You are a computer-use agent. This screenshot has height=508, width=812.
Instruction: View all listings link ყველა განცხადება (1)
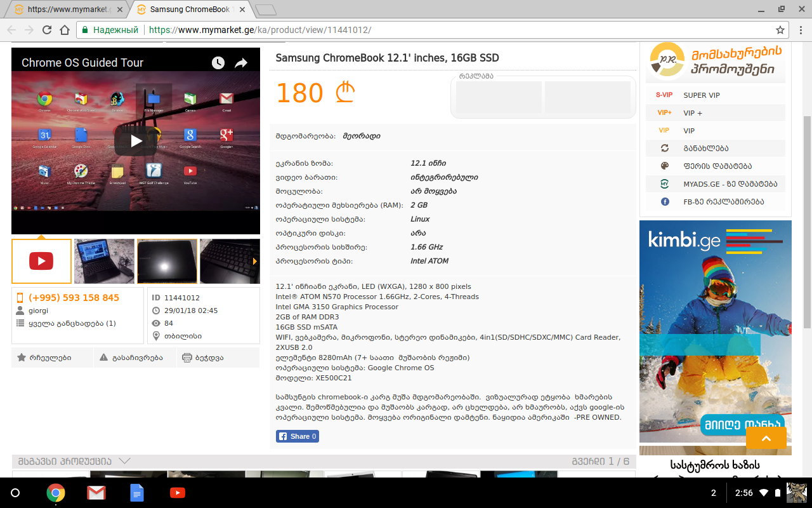[72, 323]
